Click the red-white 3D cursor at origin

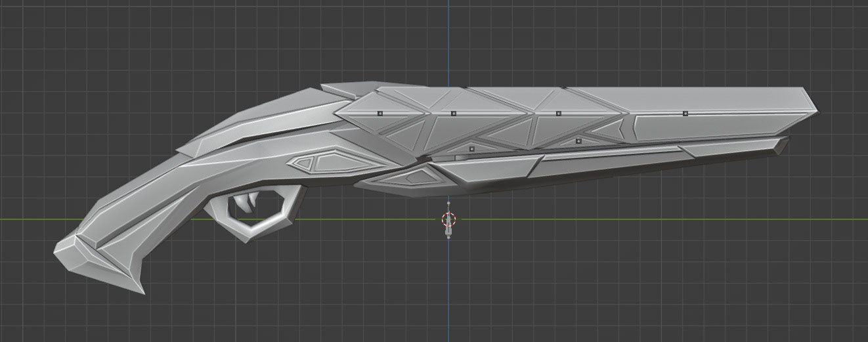point(448,219)
